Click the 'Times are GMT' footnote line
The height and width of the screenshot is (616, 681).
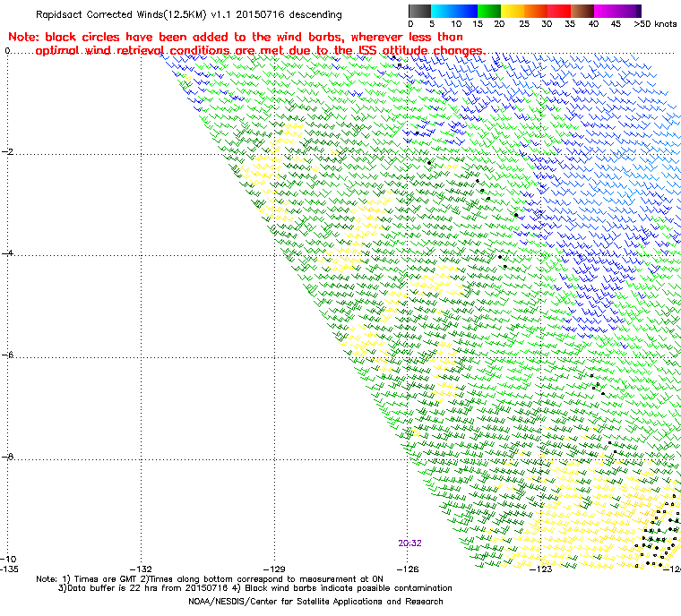pyautogui.click(x=210, y=578)
